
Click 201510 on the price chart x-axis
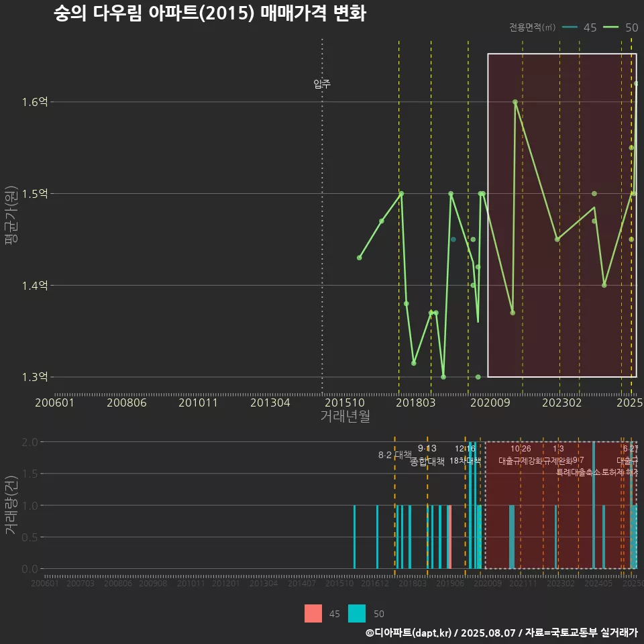pos(345,402)
